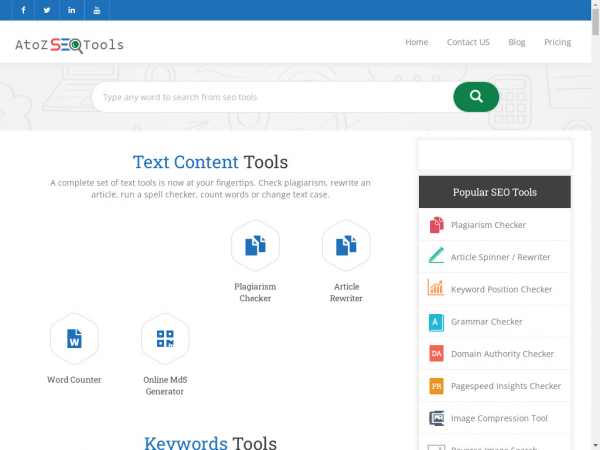Click the green search magnifier button

[476, 97]
